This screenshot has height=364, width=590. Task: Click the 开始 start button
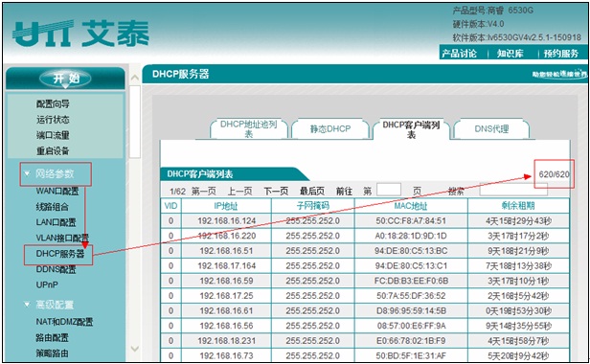(65, 79)
